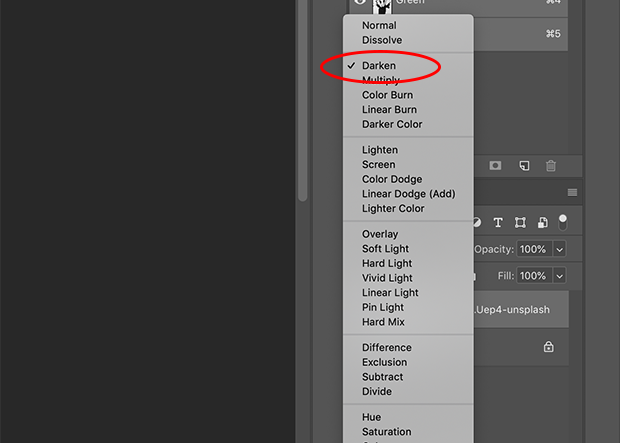
Task: Pick Vivid Light blend mode
Action: pos(408,278)
